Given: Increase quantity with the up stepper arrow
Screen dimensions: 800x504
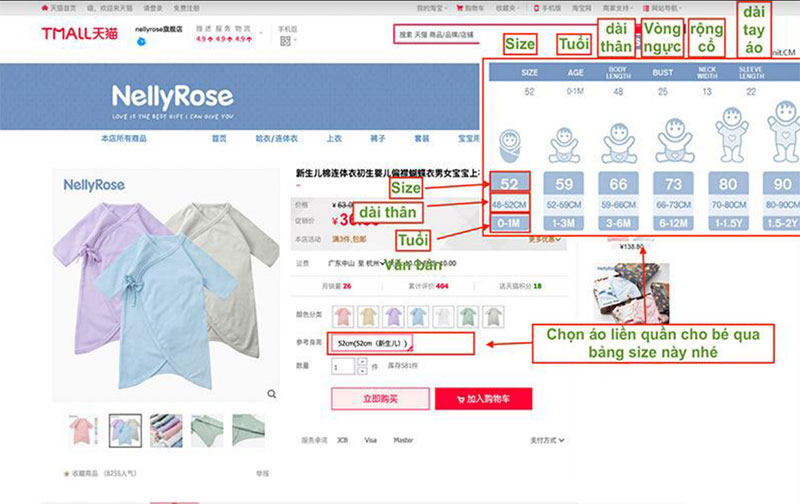Looking at the screenshot, I should coord(362,362).
